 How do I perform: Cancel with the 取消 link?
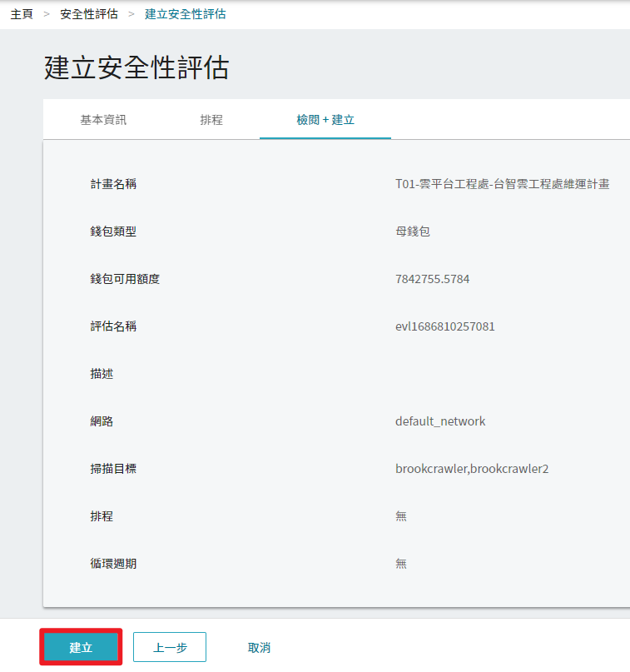click(x=259, y=648)
